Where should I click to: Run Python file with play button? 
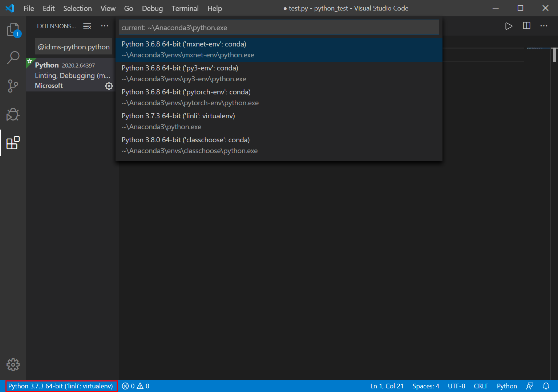pos(509,26)
